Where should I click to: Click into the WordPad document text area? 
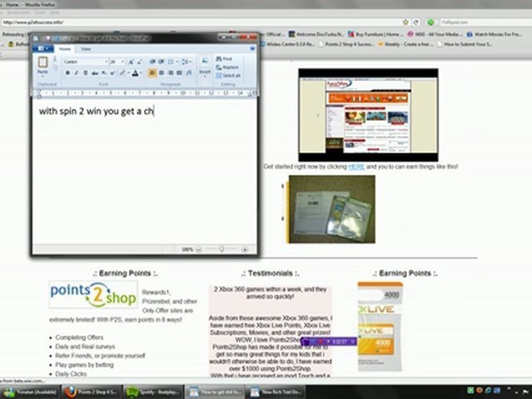click(145, 171)
